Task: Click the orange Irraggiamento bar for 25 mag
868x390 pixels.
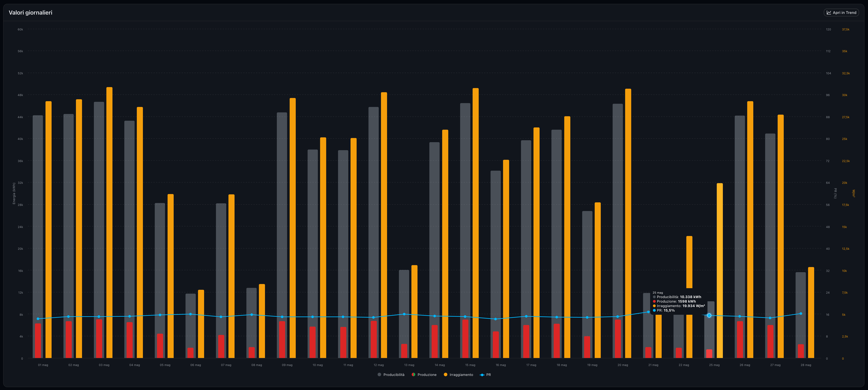Action: [x=720, y=270]
